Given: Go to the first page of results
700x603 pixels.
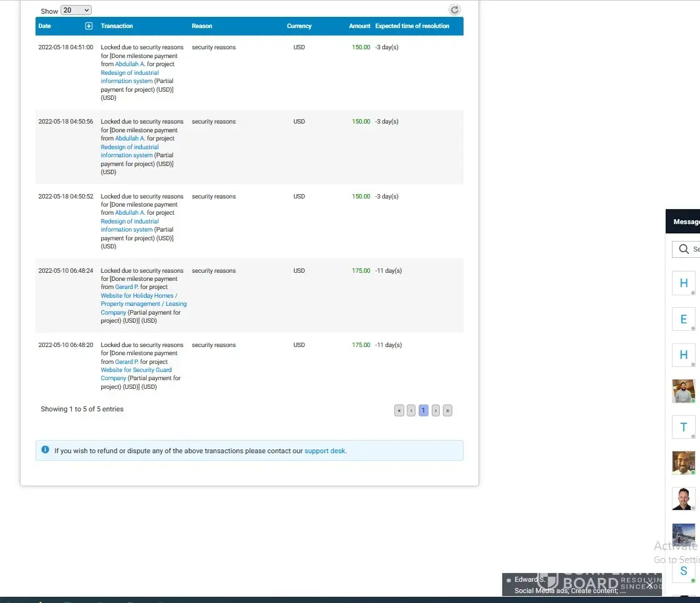Looking at the screenshot, I should [399, 411].
